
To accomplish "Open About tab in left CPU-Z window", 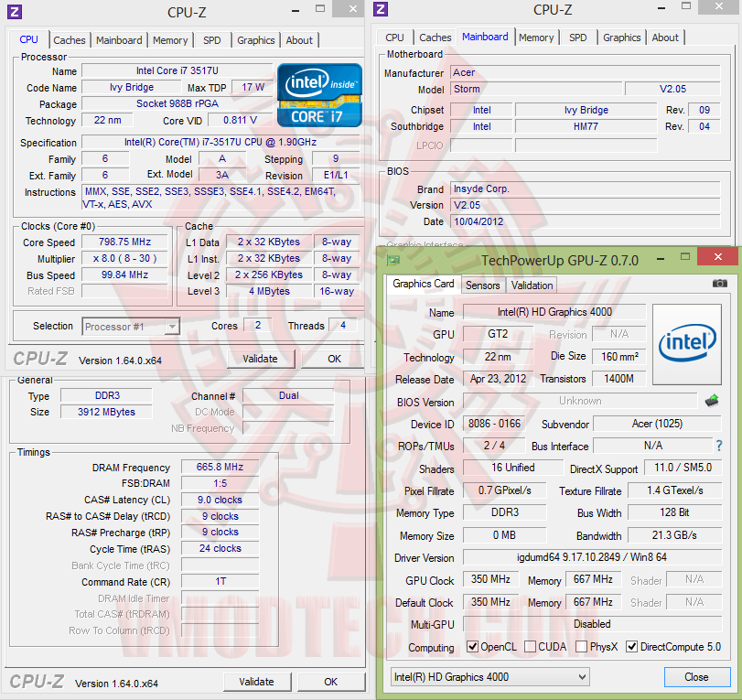I will [x=299, y=40].
